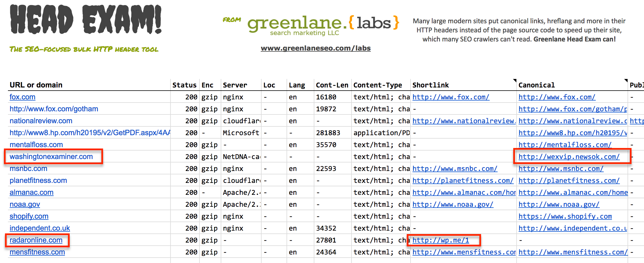The height and width of the screenshot is (263, 644).
Task: Click the comment marker on the Shortlink header
Action: coord(515,80)
